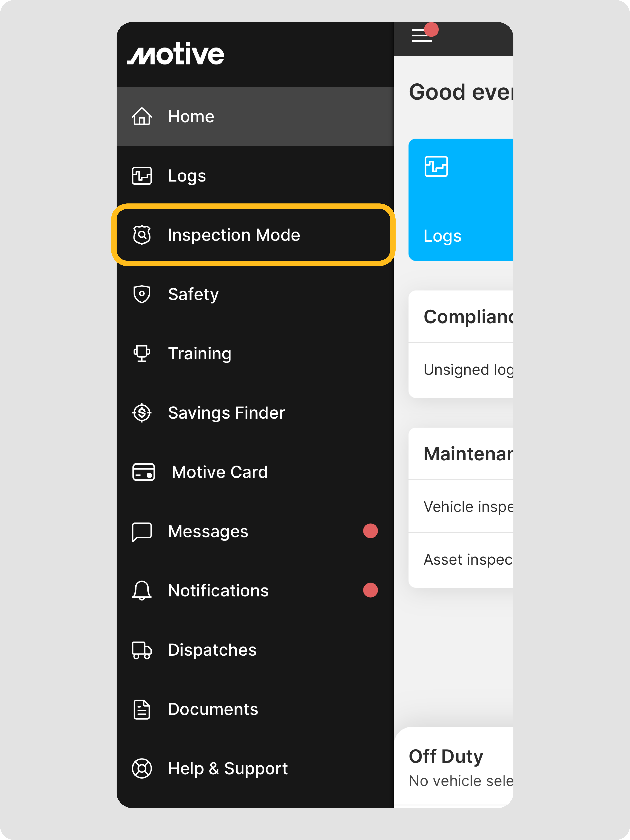Click the Notifications bell icon
This screenshot has width=630, height=840.
(x=142, y=590)
